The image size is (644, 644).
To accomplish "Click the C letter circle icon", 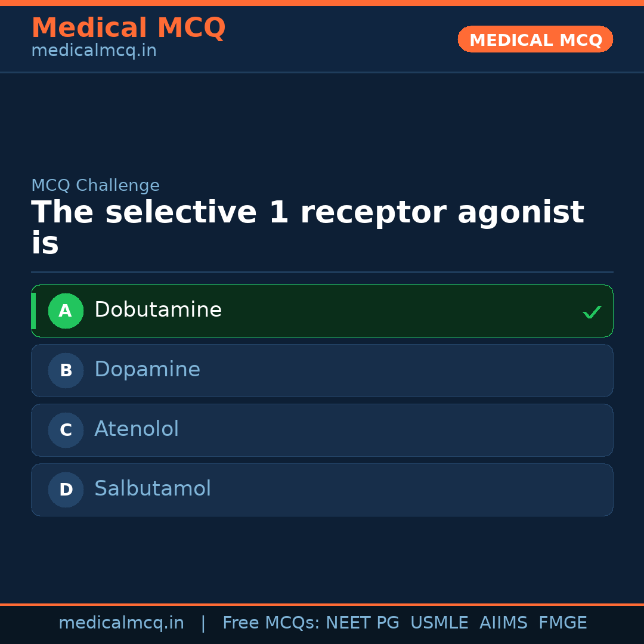I will pyautogui.click(x=66, y=430).
